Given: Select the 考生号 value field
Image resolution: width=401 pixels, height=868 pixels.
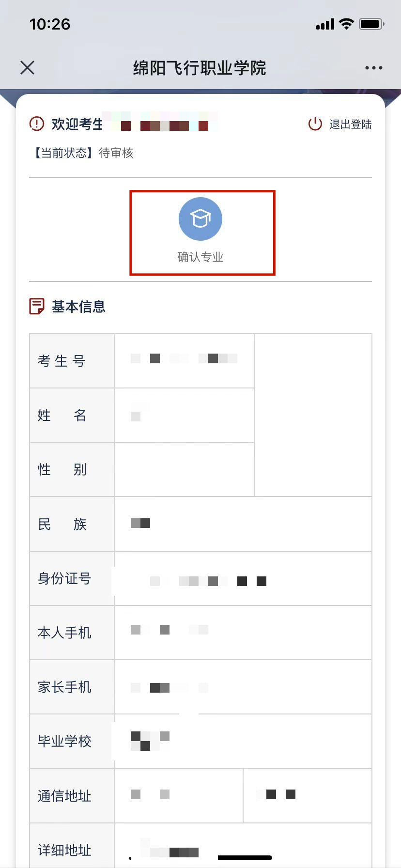Looking at the screenshot, I should tap(184, 360).
